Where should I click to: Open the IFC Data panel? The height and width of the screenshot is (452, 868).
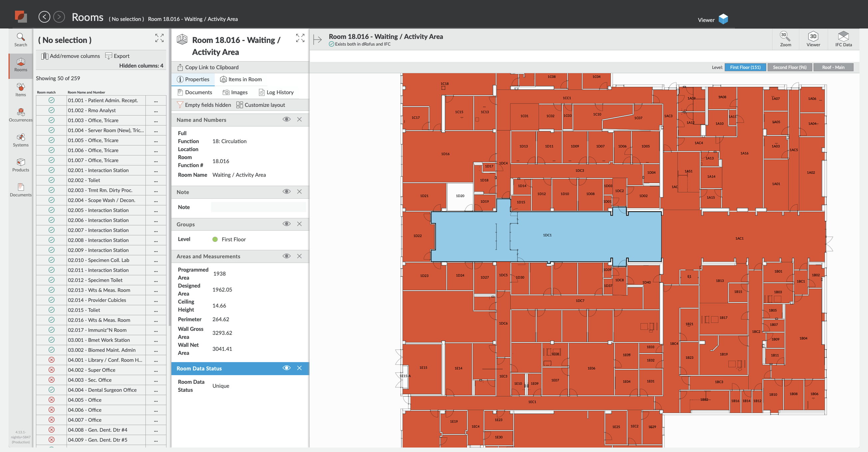pos(844,39)
